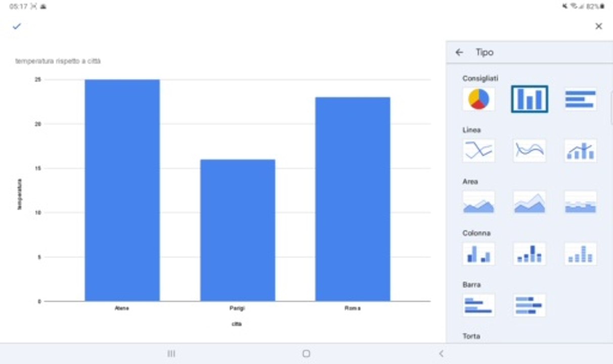Select the recommended pie chart type
This screenshot has width=613, height=364.
tap(478, 99)
